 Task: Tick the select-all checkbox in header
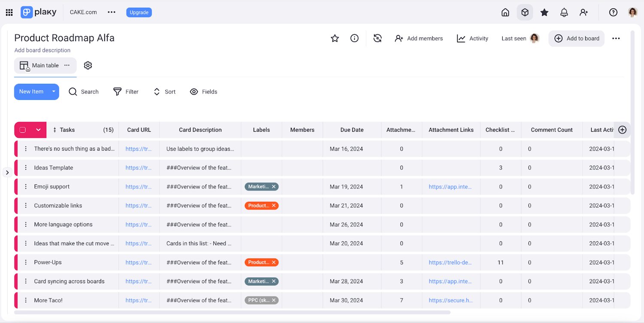tap(23, 130)
